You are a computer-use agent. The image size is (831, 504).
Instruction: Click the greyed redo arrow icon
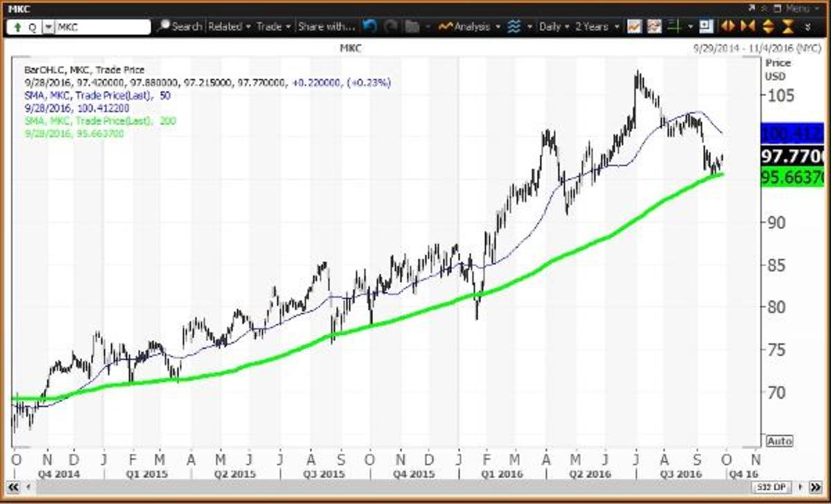(x=391, y=27)
